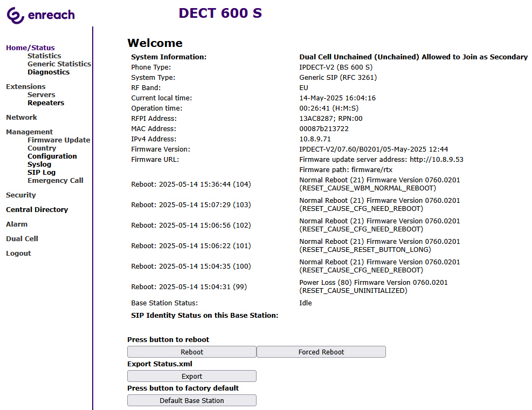Screen dimensions: 532x410
Task: Export the Status.xml file
Action: (x=192, y=377)
